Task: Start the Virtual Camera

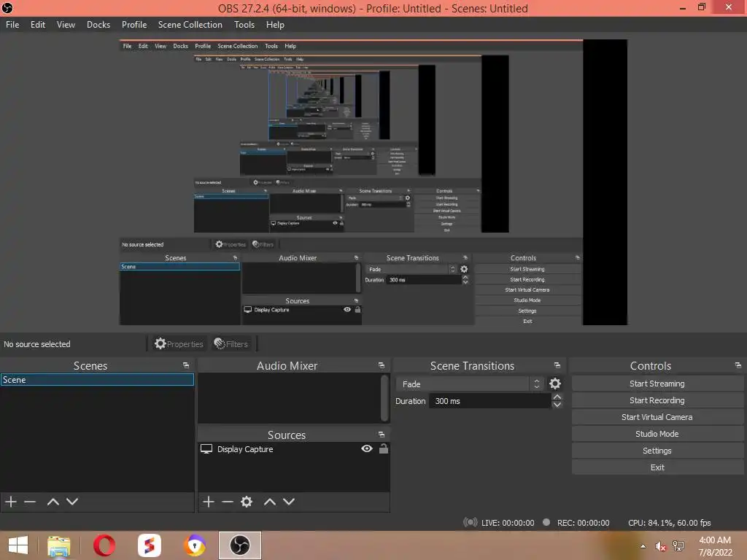Action: point(657,417)
